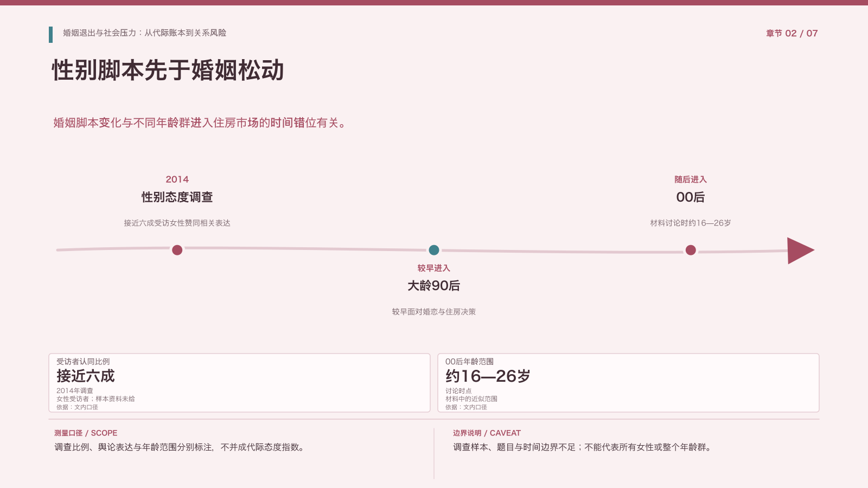Image resolution: width=868 pixels, height=488 pixels.
Task: Click the caveat text starting 调查样本、题目
Action: coord(583,447)
